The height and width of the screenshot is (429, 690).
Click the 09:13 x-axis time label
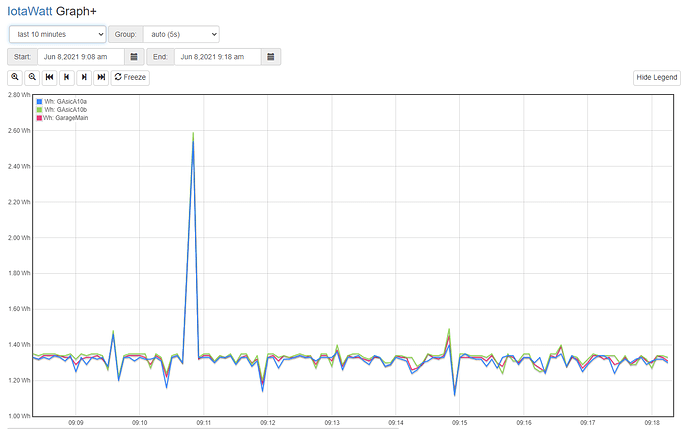[332, 422]
